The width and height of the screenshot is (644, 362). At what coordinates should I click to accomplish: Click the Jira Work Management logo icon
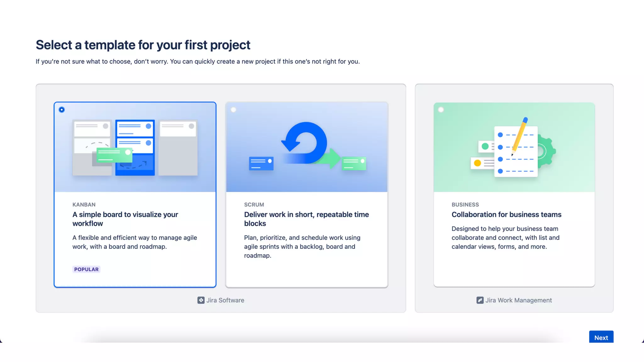click(x=480, y=300)
